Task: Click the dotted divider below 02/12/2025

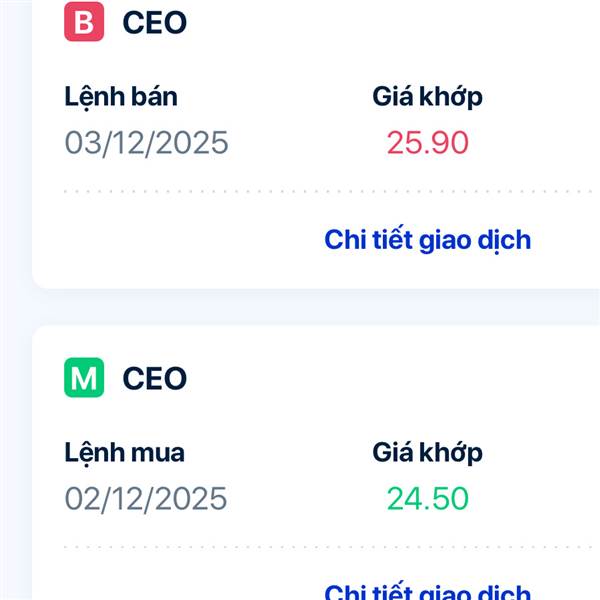Action: [x=300, y=547]
